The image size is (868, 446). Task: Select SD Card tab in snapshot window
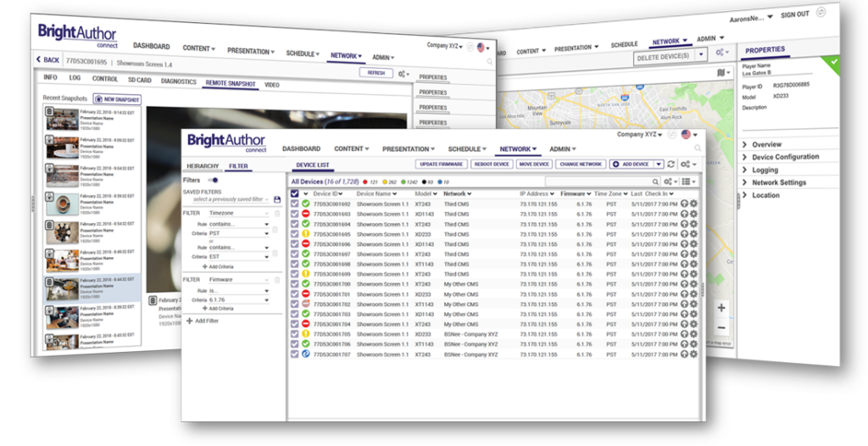pyautogui.click(x=140, y=80)
